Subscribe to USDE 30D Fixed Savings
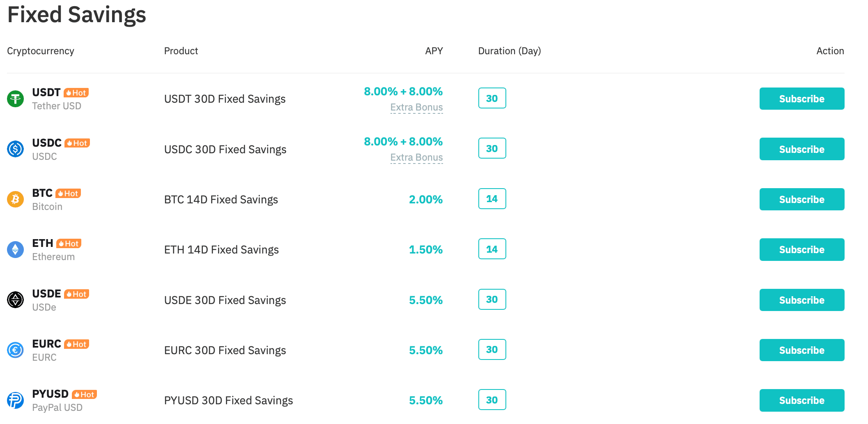The width and height of the screenshot is (868, 424). point(801,300)
